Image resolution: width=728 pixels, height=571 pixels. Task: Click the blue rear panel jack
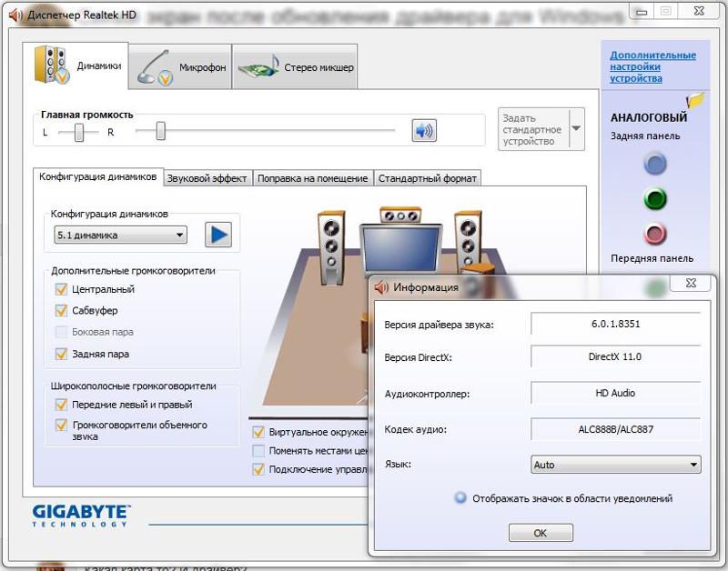pos(655,164)
